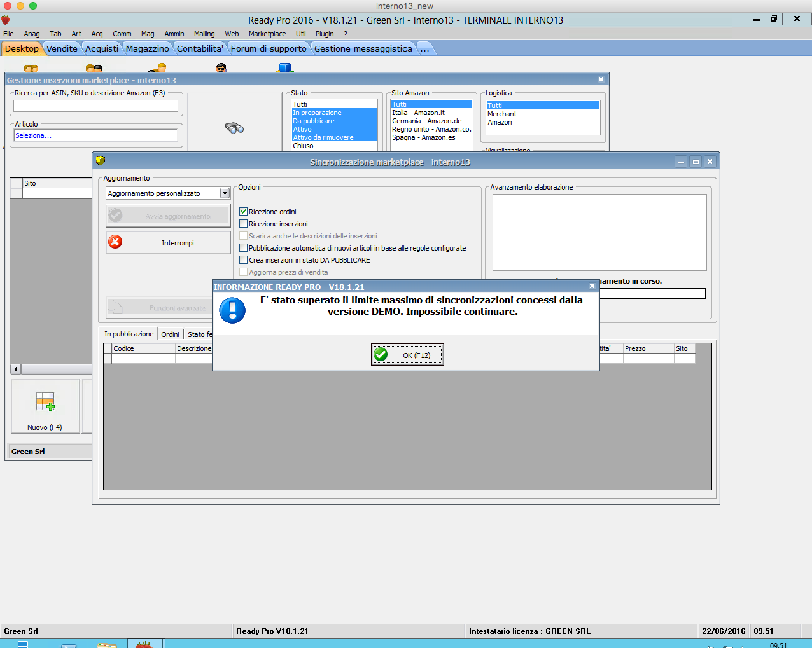The image size is (812, 648).
Task: Minimize the Sincronizzazione marketplace window
Action: click(x=681, y=162)
